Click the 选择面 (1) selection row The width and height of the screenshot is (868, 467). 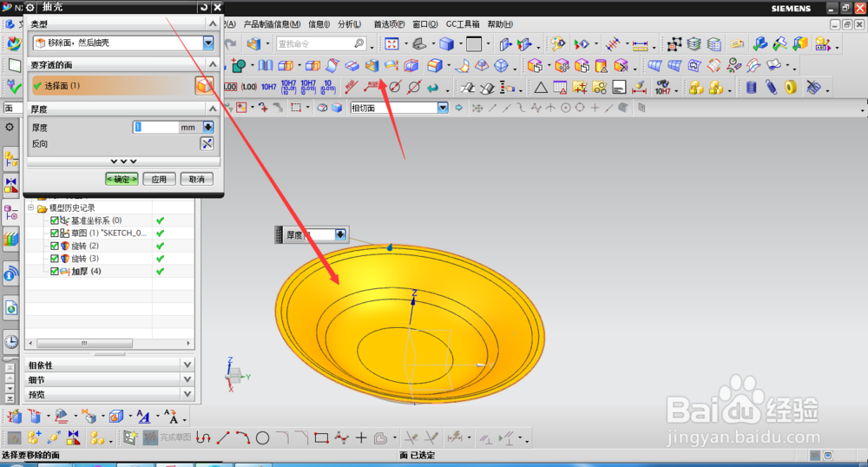point(113,85)
